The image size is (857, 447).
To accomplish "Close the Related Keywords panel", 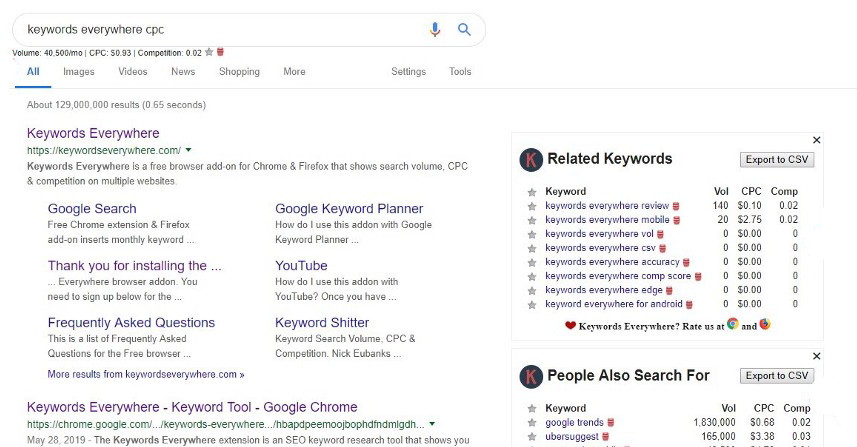I will (x=816, y=140).
